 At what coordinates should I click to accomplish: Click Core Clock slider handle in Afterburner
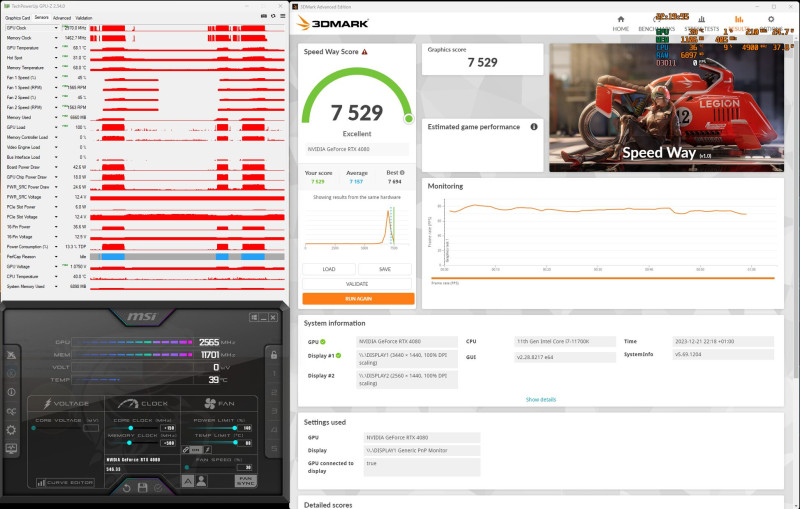[131, 428]
